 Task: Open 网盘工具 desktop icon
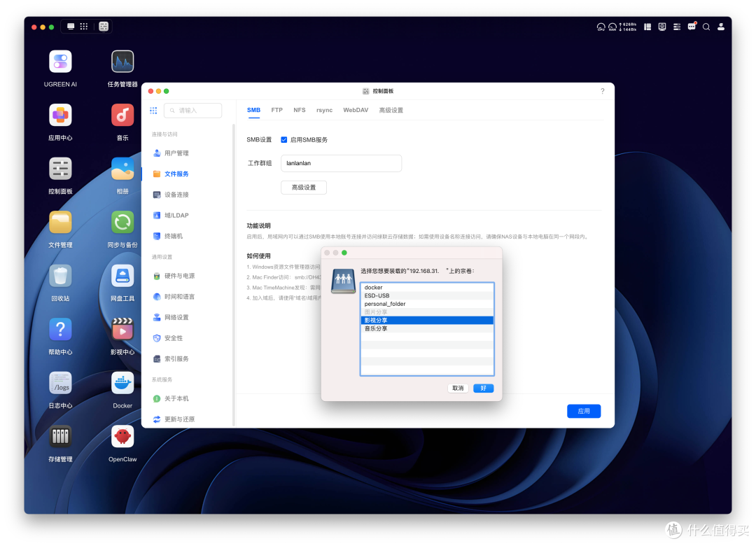(x=122, y=276)
